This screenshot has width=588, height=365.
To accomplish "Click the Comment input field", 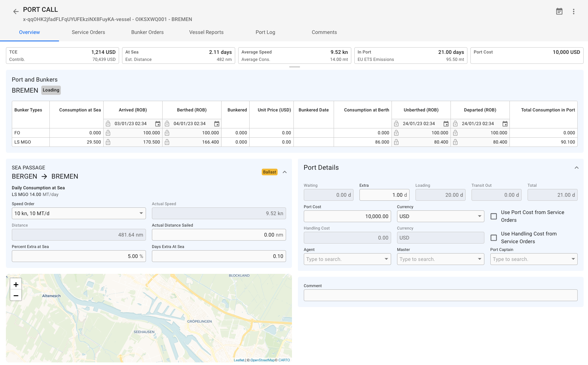I will pyautogui.click(x=440, y=295).
